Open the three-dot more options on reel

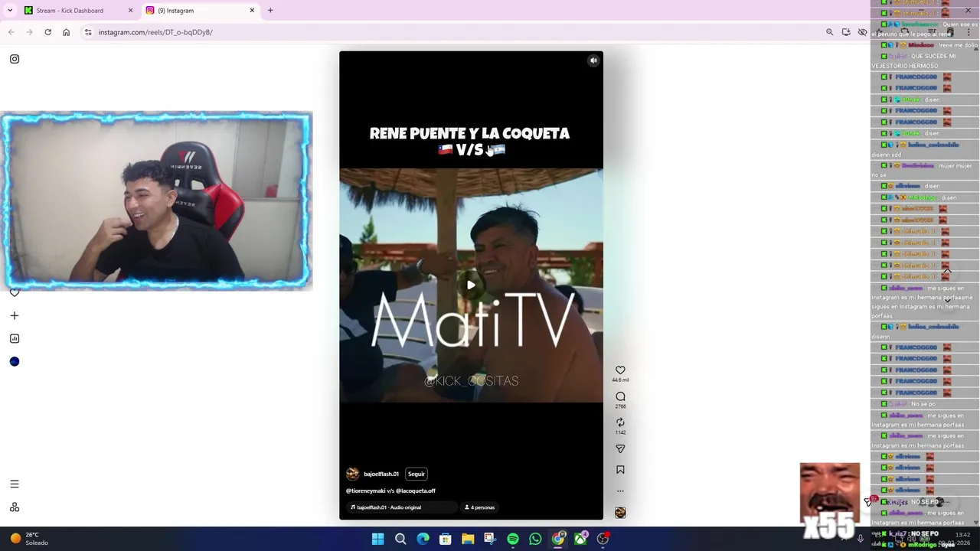pyautogui.click(x=620, y=491)
